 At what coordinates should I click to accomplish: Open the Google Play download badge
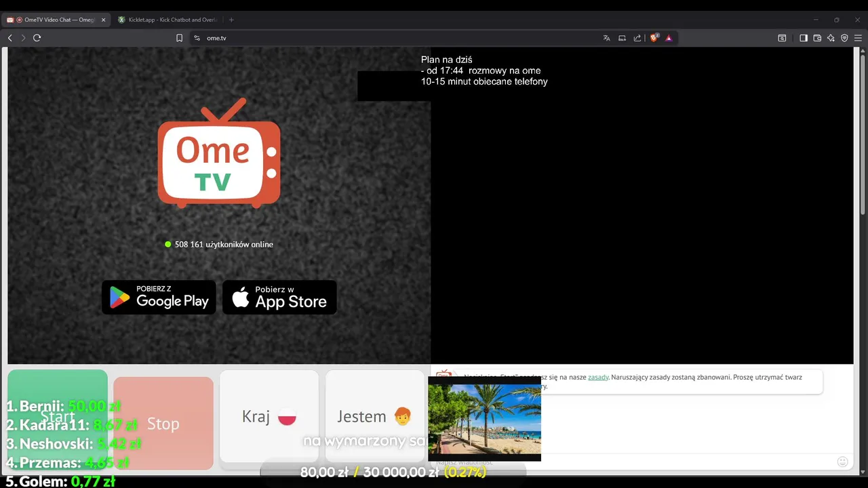tap(159, 297)
